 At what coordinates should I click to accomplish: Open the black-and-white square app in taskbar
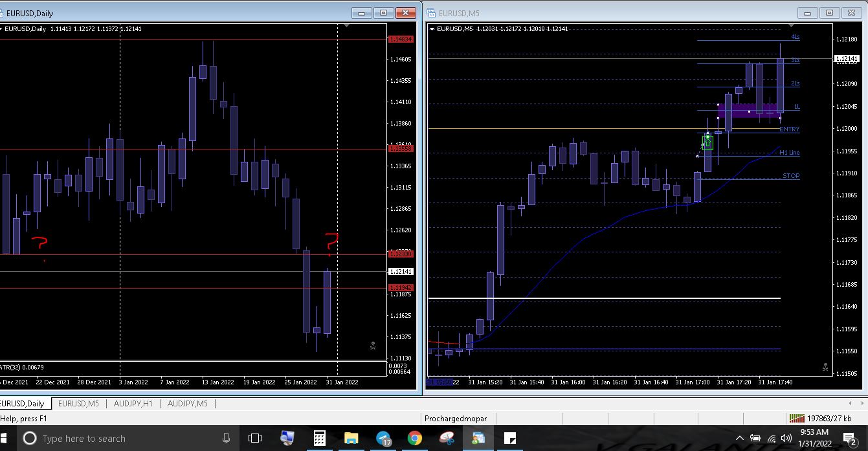tap(510, 438)
